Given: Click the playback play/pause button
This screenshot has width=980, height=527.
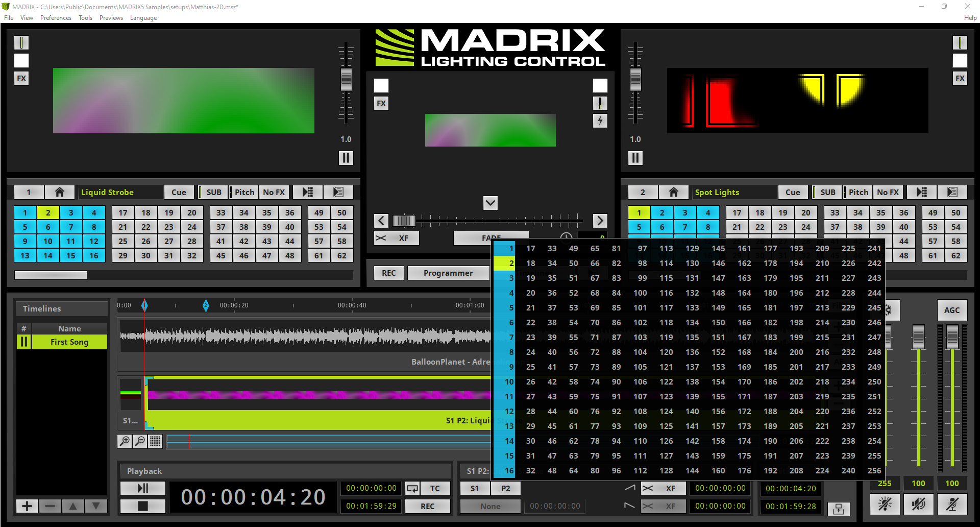Looking at the screenshot, I should coord(143,488).
